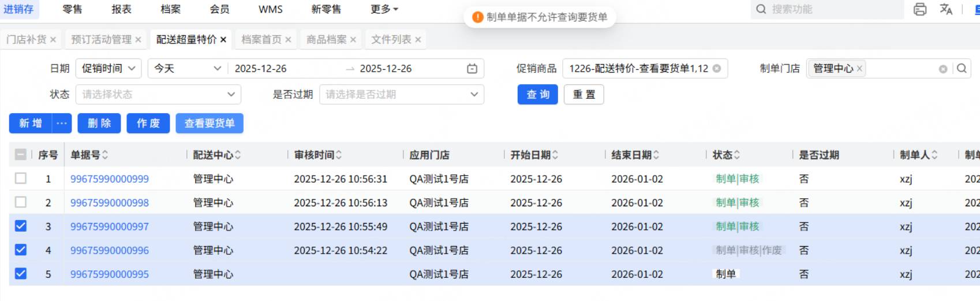Click the language translation icon
The height and width of the screenshot is (301, 980).
tap(946, 9)
